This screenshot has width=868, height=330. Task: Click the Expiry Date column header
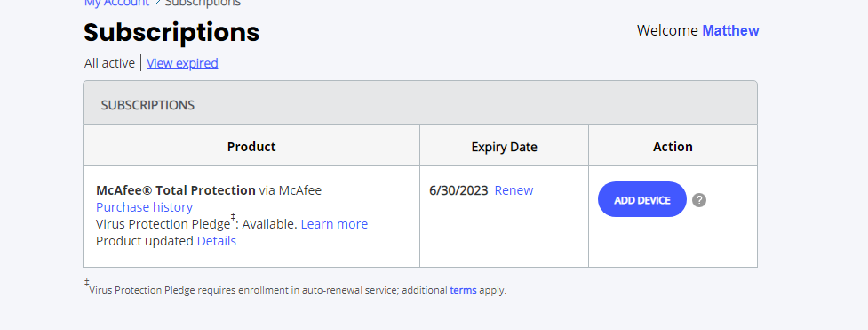(x=505, y=147)
